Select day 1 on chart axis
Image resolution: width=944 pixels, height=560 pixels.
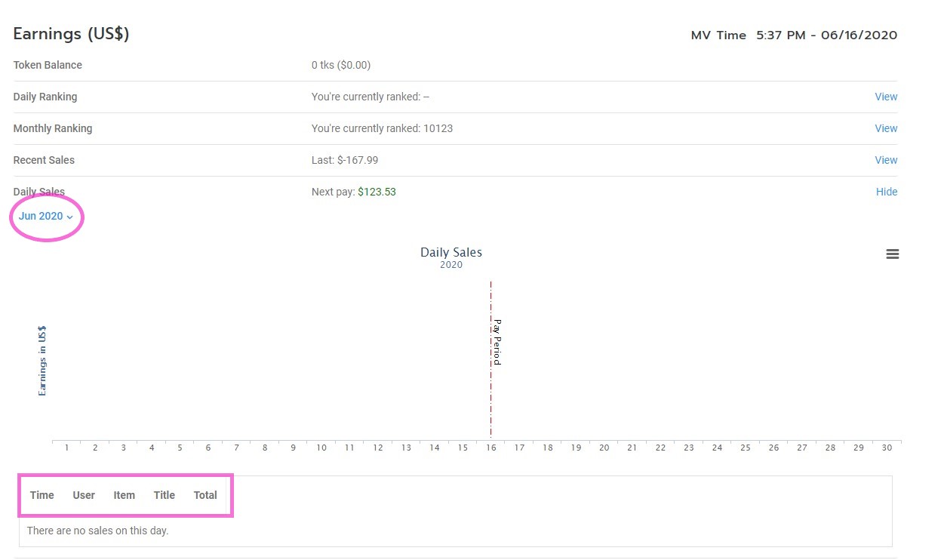pyautogui.click(x=67, y=448)
